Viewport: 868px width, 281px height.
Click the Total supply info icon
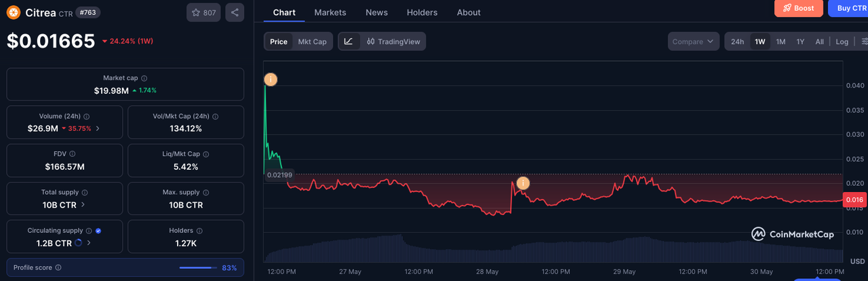(85, 192)
